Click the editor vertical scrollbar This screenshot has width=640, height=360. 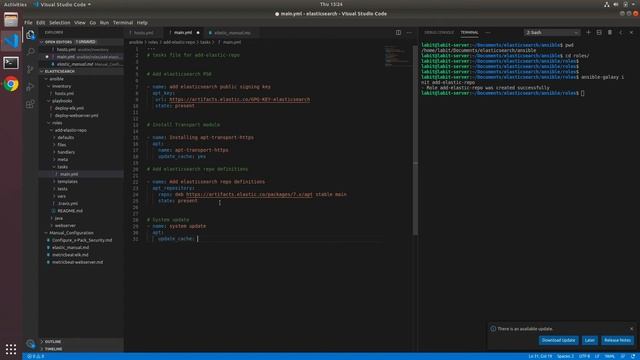[416, 140]
